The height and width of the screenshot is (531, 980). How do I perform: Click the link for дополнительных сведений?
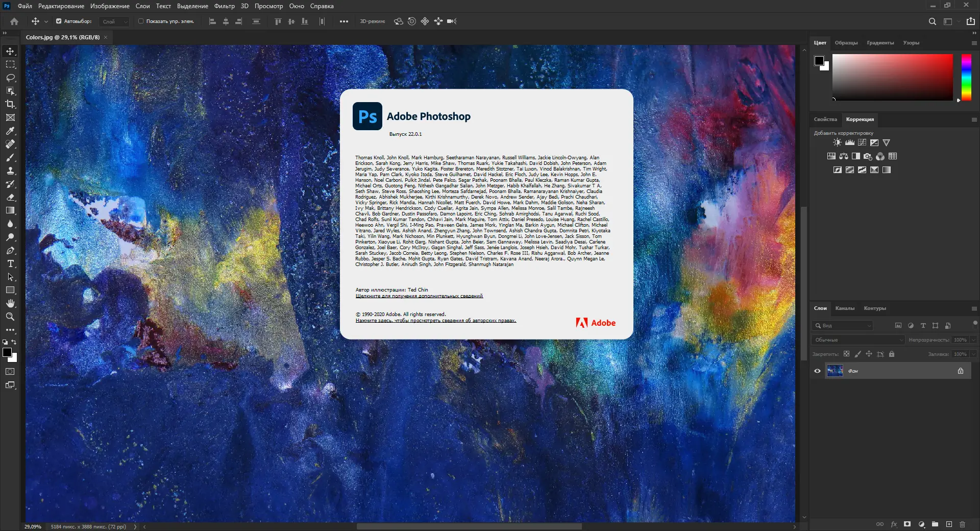(x=419, y=296)
